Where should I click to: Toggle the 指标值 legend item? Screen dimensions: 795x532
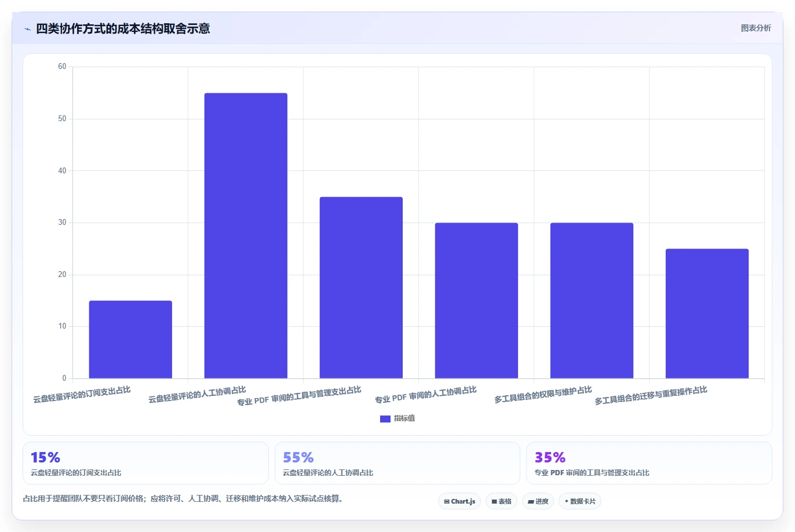click(397, 418)
